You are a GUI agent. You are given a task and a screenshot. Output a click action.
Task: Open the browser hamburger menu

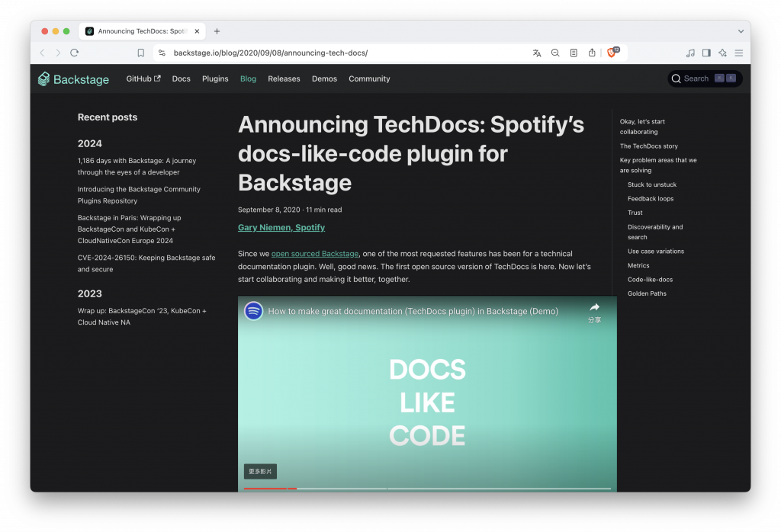tap(738, 53)
